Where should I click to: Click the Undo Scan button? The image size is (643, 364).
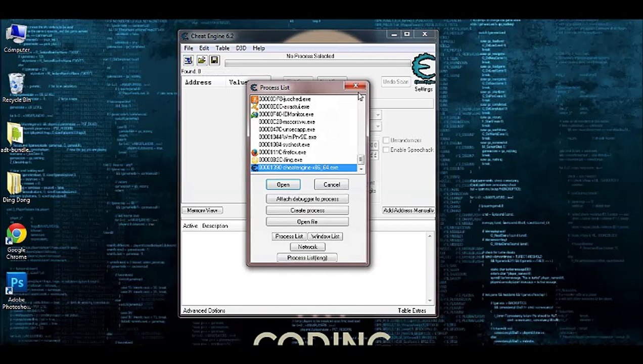[x=395, y=82]
